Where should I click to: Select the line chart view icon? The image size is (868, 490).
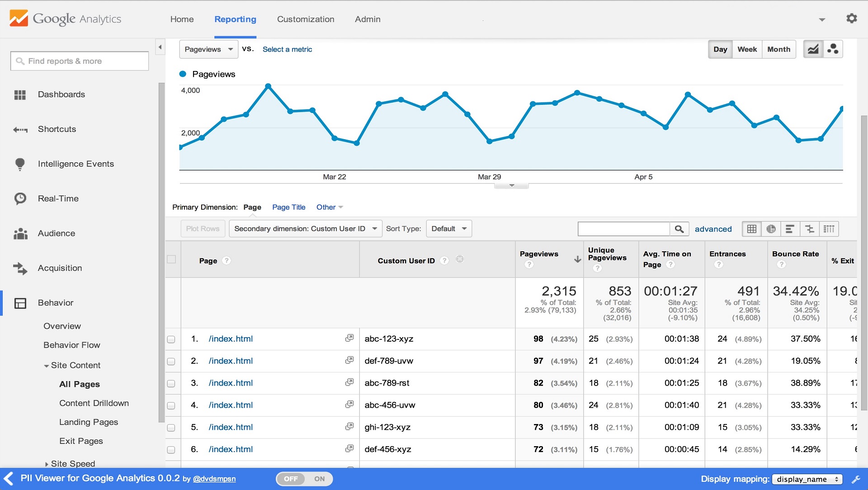click(x=813, y=49)
